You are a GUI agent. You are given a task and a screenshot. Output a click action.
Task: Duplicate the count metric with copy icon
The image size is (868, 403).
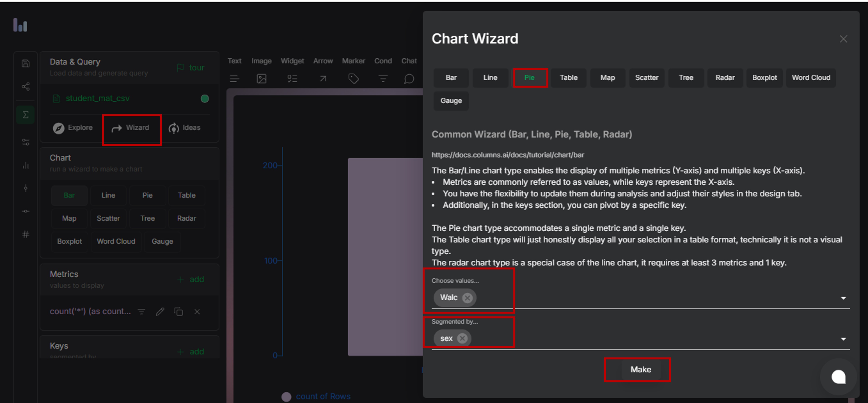(x=179, y=312)
